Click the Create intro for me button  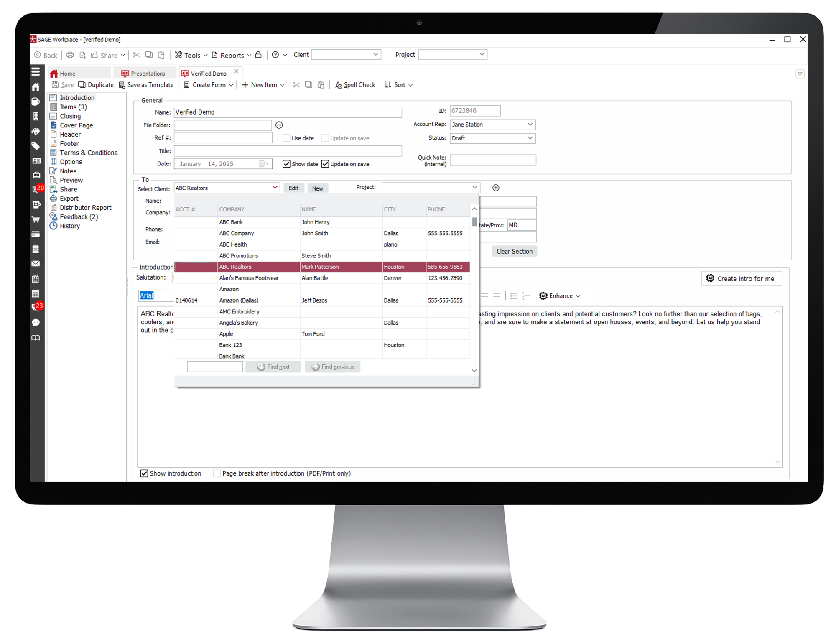tap(741, 278)
